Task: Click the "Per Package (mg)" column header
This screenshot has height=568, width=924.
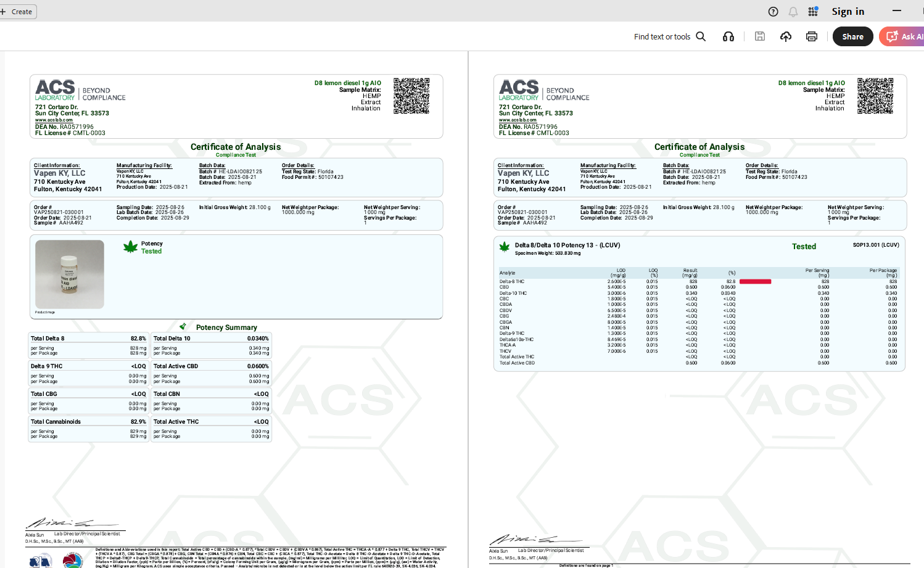Action: click(883, 273)
